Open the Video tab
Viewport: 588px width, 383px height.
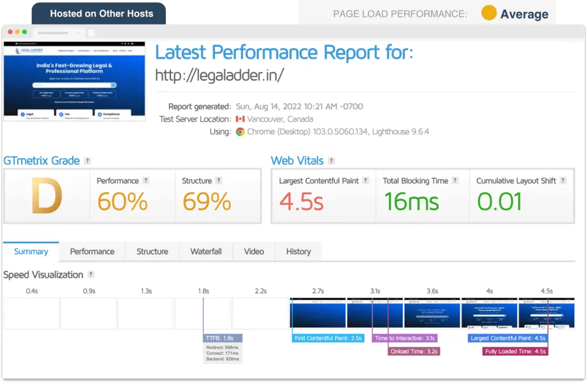pyautogui.click(x=254, y=251)
